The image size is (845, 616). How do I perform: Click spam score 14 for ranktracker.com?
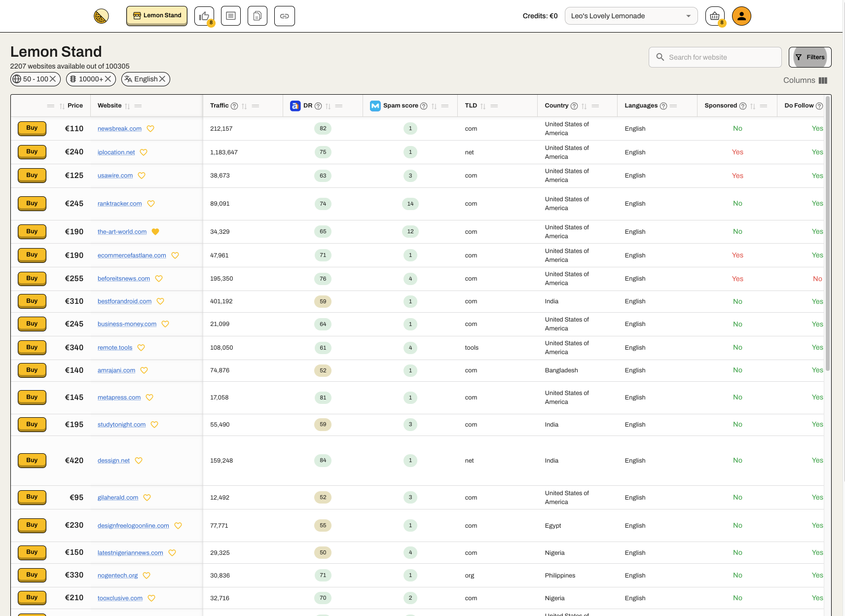point(410,204)
